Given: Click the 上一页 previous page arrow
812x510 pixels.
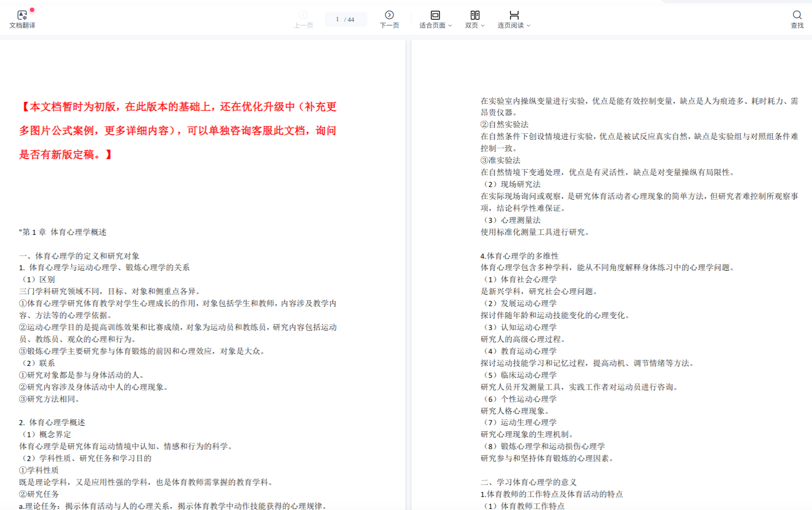Looking at the screenshot, I should [303, 15].
